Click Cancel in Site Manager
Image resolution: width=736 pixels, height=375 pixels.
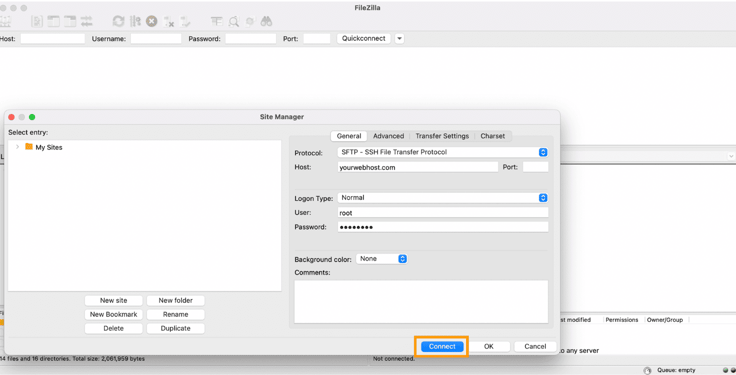click(535, 346)
